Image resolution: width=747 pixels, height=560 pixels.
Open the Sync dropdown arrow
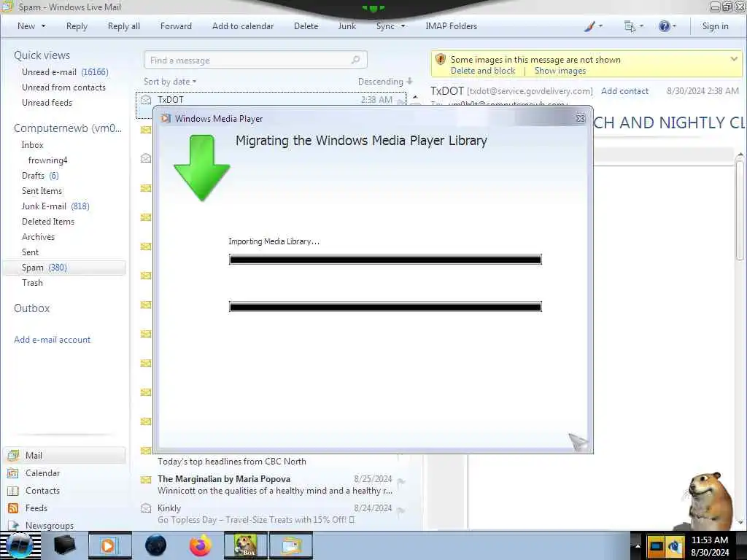point(403,26)
